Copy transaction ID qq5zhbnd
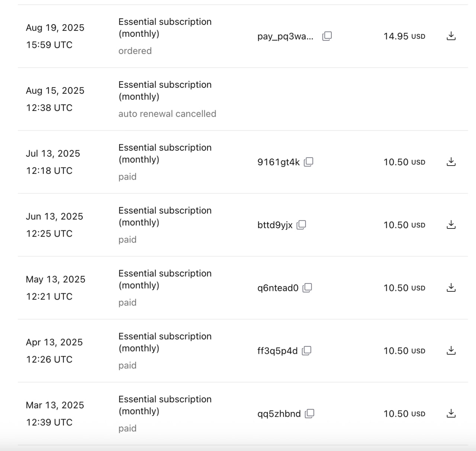The width and height of the screenshot is (476, 451). (x=309, y=413)
